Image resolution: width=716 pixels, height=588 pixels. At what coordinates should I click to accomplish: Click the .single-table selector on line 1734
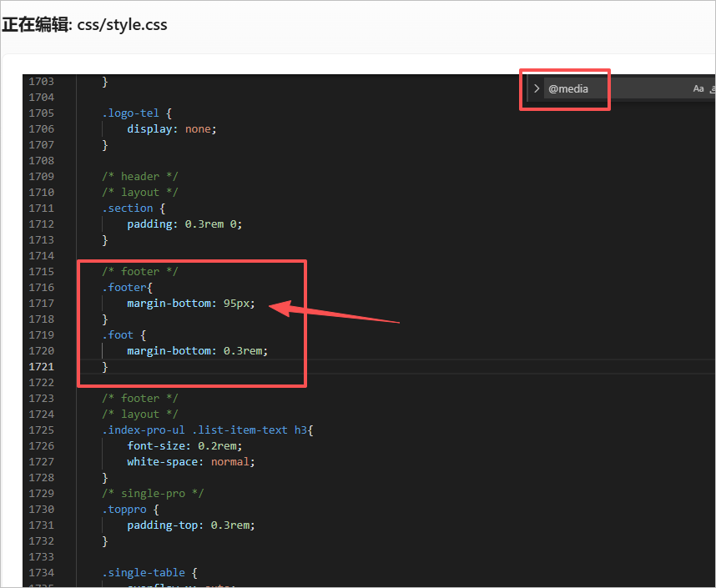tap(143, 572)
